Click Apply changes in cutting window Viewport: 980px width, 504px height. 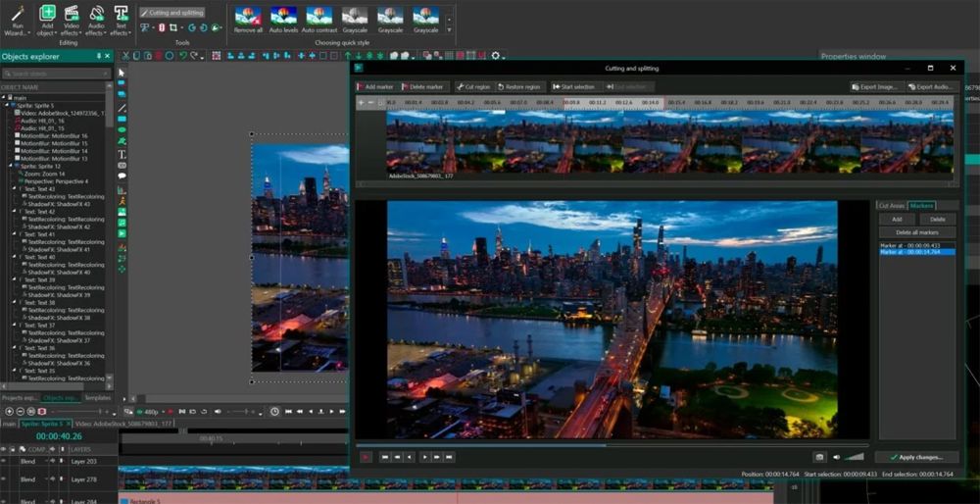coord(917,457)
